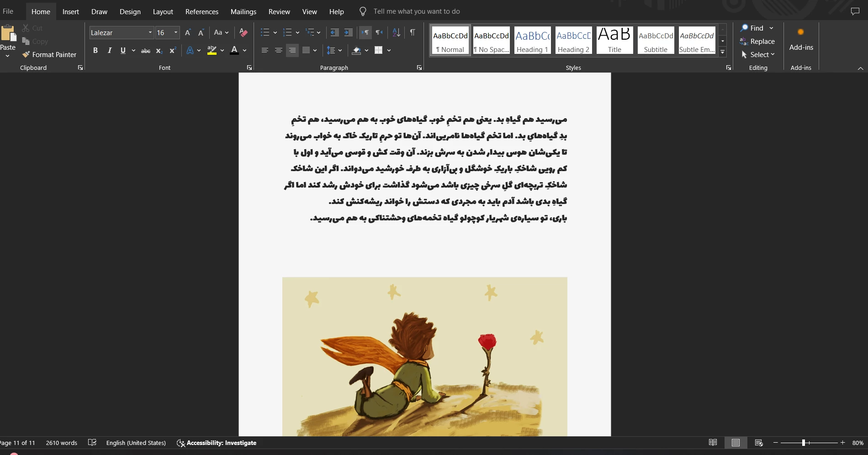Toggle Underline formatting

(123, 51)
